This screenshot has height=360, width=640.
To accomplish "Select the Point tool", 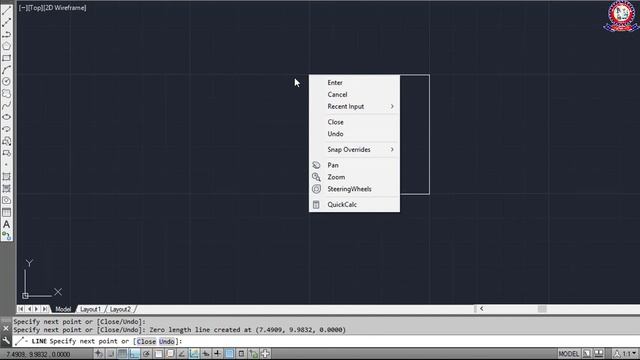I will (x=7, y=165).
